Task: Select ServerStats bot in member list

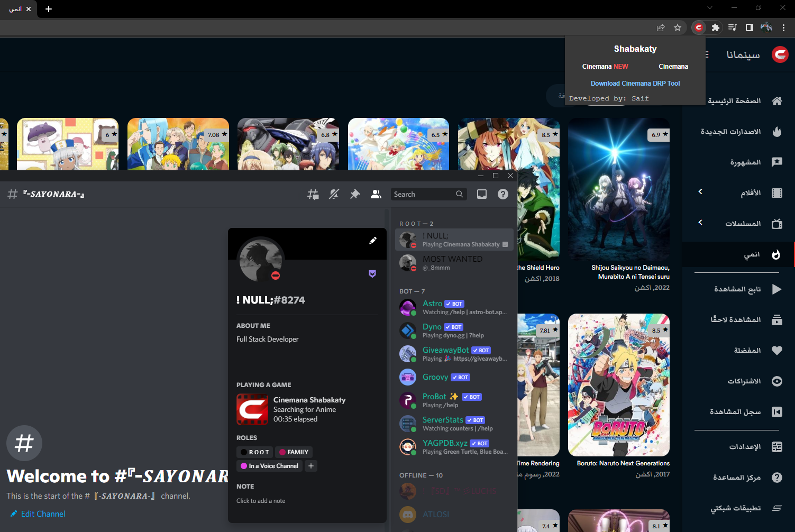Action: pyautogui.click(x=454, y=424)
